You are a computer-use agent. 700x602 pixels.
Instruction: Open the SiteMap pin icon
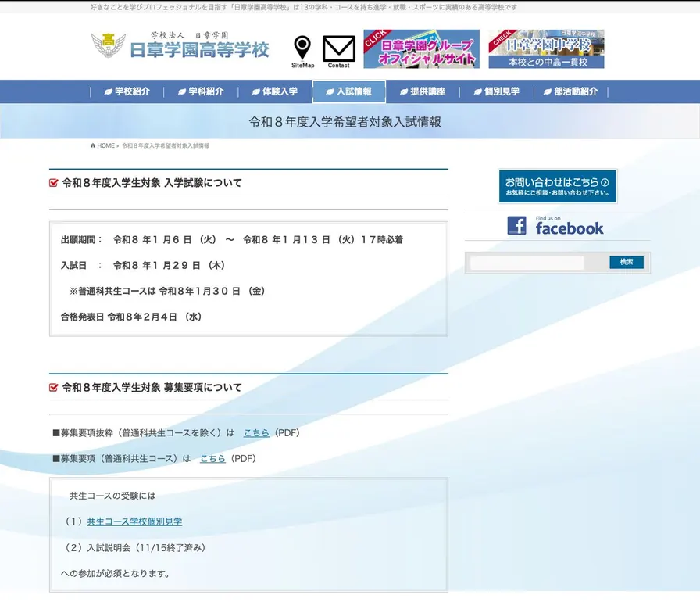302,52
